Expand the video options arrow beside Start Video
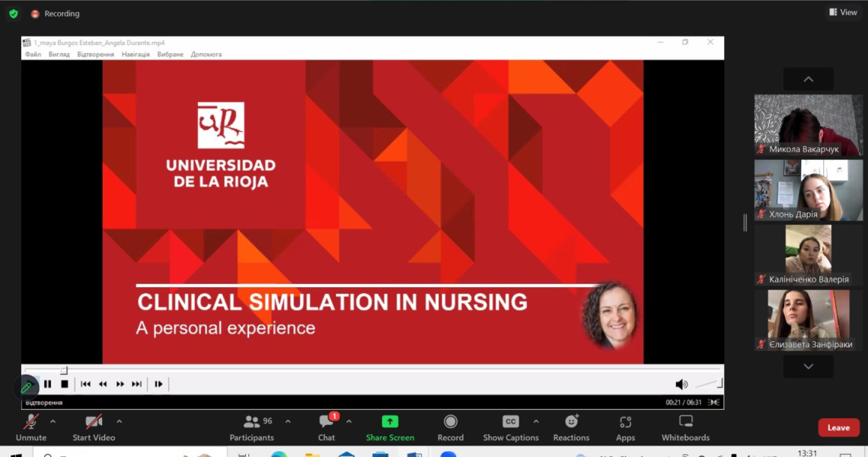The image size is (868, 457). (119, 421)
